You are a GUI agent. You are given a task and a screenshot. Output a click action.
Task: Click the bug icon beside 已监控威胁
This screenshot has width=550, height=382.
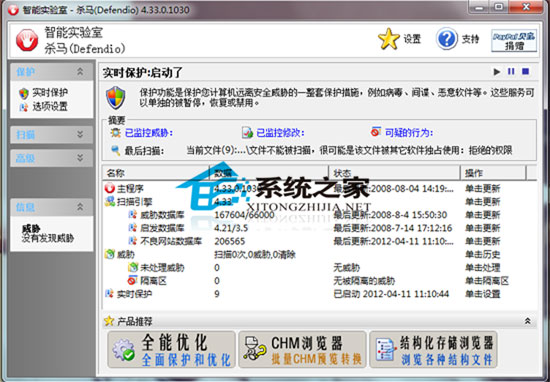[x=115, y=133]
